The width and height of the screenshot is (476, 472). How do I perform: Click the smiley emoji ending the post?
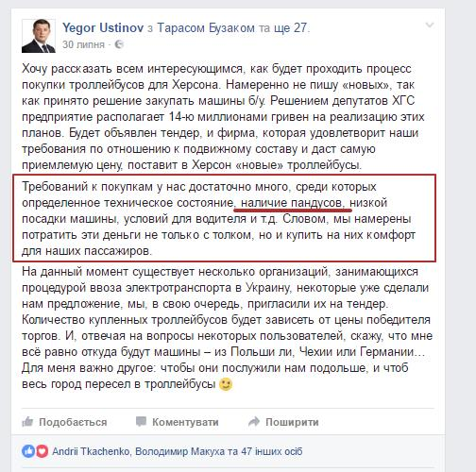pos(226,384)
